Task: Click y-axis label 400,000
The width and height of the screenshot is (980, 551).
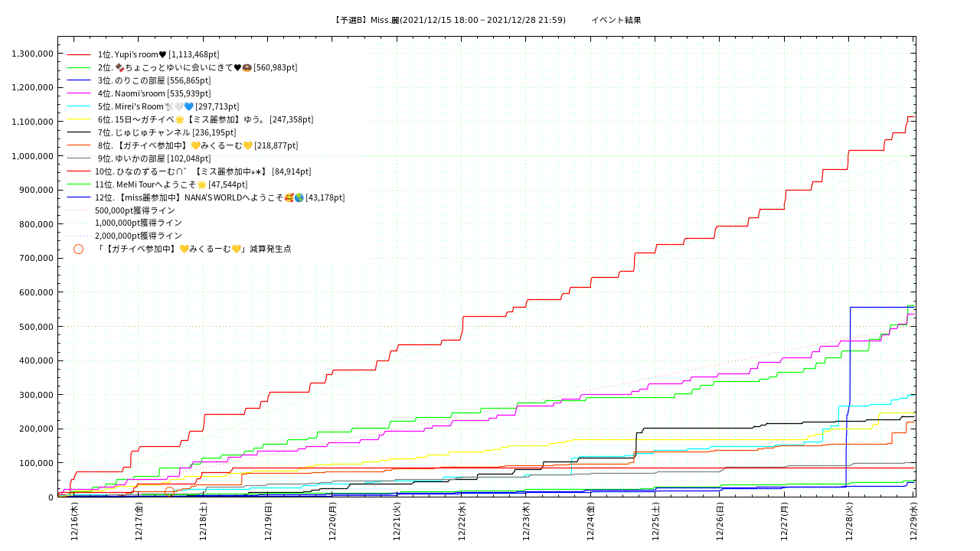Action: point(37,360)
